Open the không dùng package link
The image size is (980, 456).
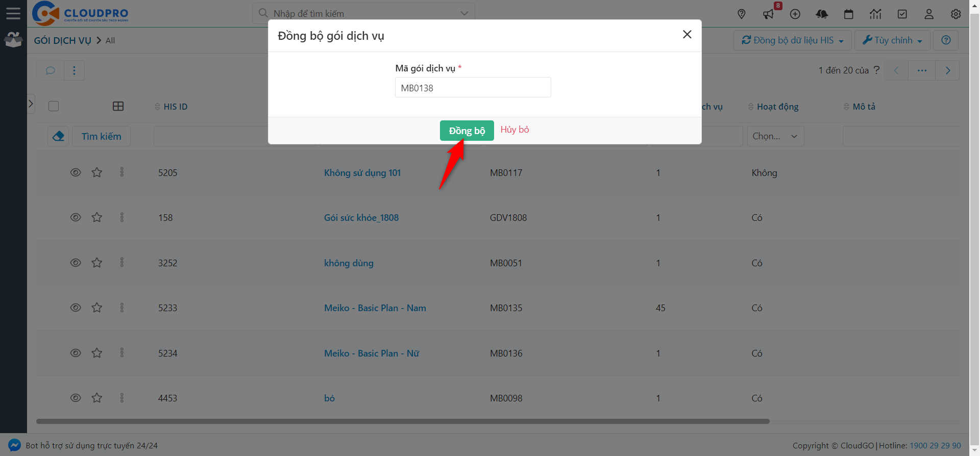point(349,263)
